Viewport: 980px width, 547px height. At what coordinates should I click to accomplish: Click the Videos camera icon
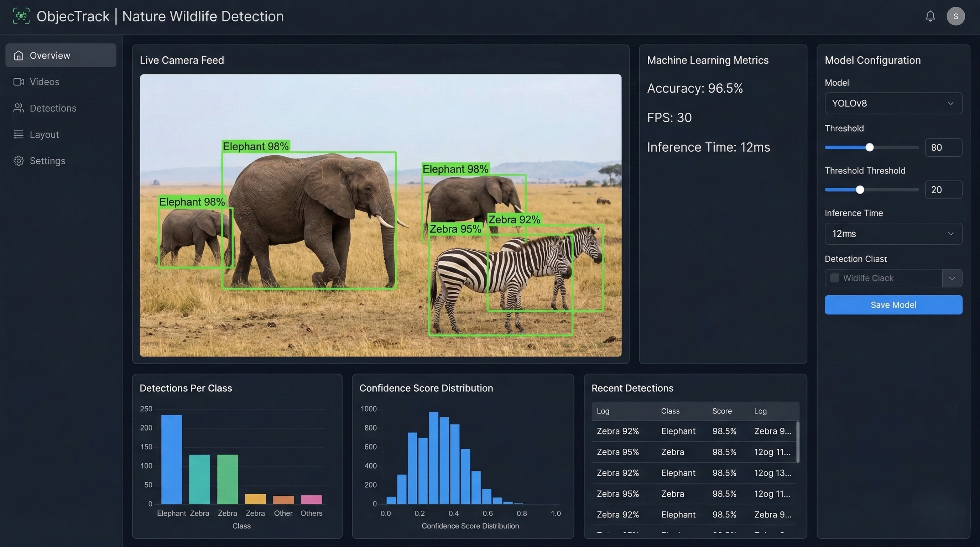19,82
